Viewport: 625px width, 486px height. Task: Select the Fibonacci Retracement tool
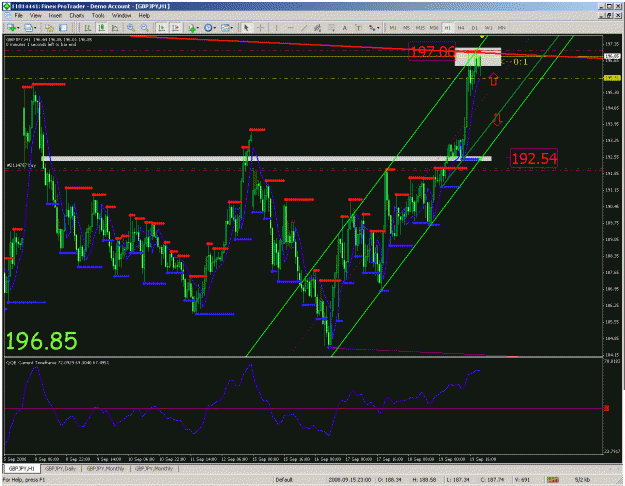click(x=331, y=28)
